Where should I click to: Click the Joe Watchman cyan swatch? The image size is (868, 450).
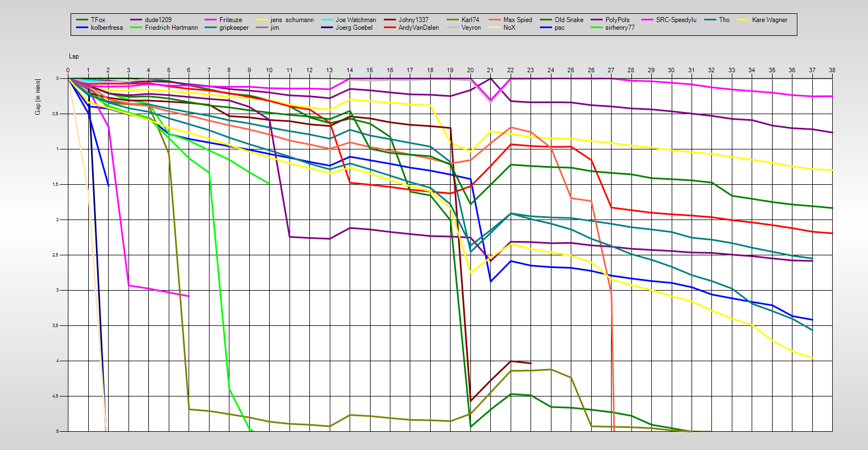coord(327,20)
